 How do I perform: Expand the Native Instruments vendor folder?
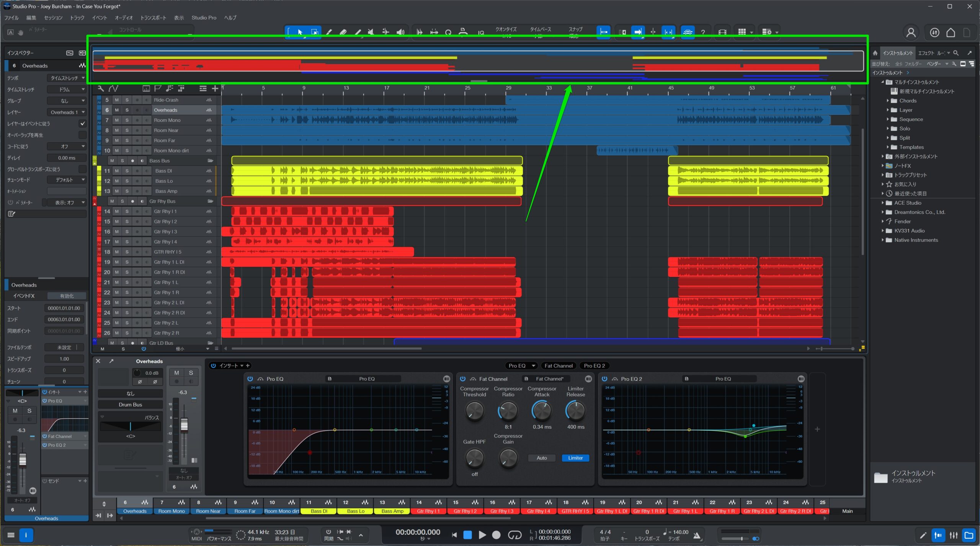pos(883,240)
